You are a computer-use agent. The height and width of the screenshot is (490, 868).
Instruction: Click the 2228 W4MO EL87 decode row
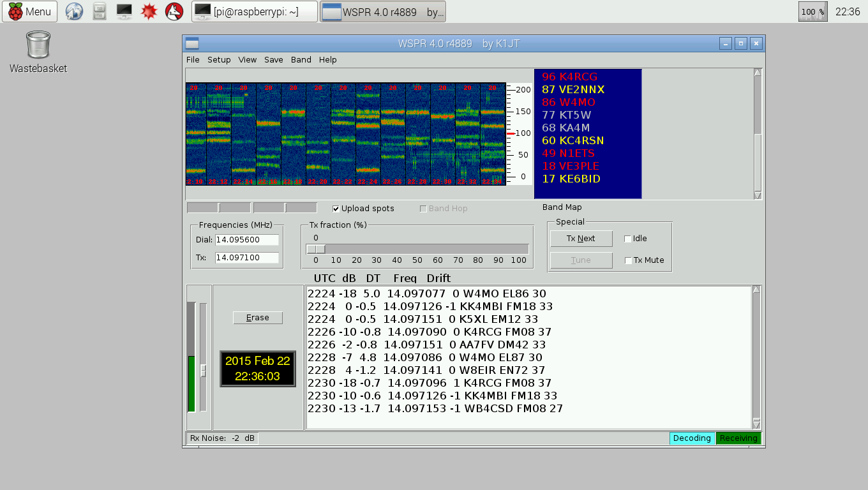point(425,358)
